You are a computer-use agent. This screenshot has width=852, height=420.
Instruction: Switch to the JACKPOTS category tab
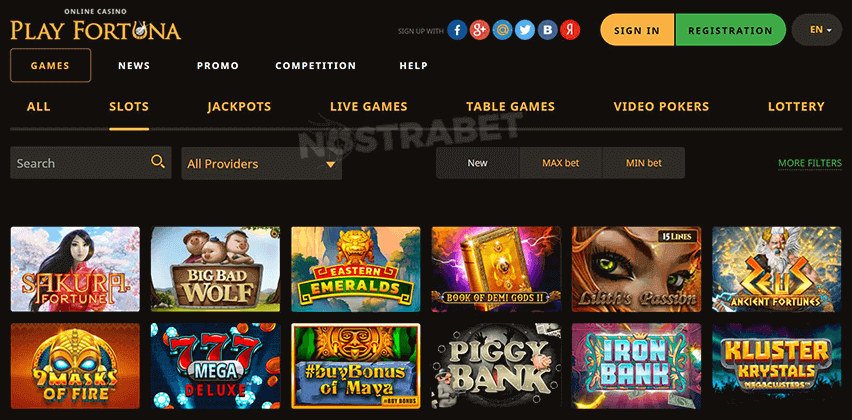[x=239, y=106]
